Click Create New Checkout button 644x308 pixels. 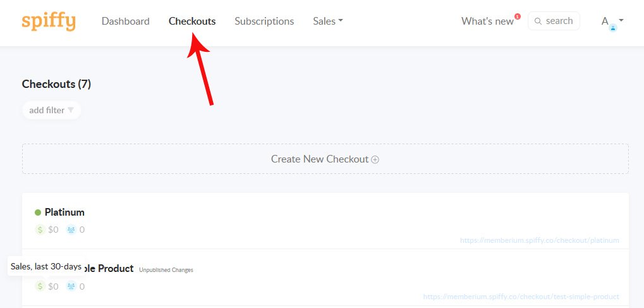[x=325, y=159]
